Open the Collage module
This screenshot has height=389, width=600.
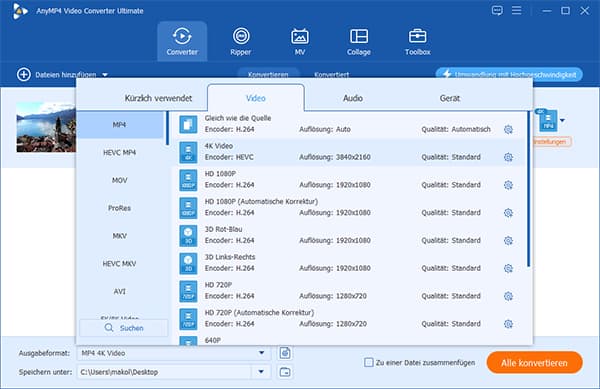(359, 41)
